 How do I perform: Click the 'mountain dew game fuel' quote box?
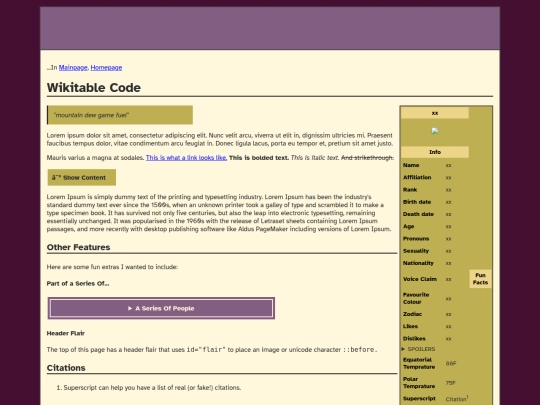[120, 115]
